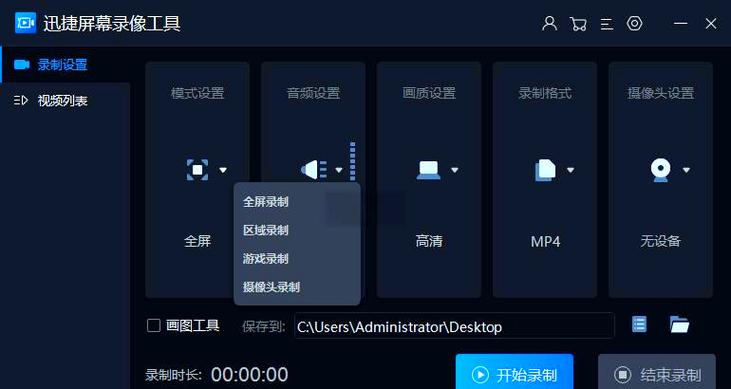The height and width of the screenshot is (389, 731).
Task: Open the shopping cart icon
Action: [578, 24]
